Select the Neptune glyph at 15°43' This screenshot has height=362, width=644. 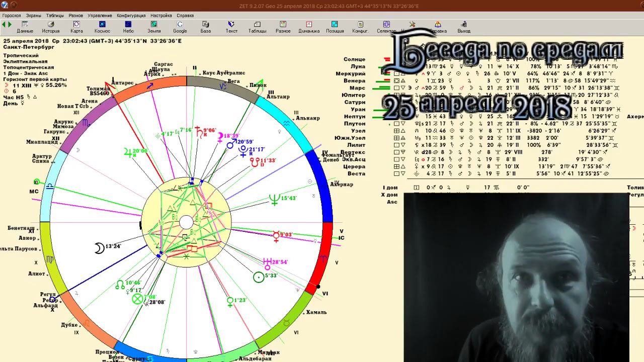(274, 199)
